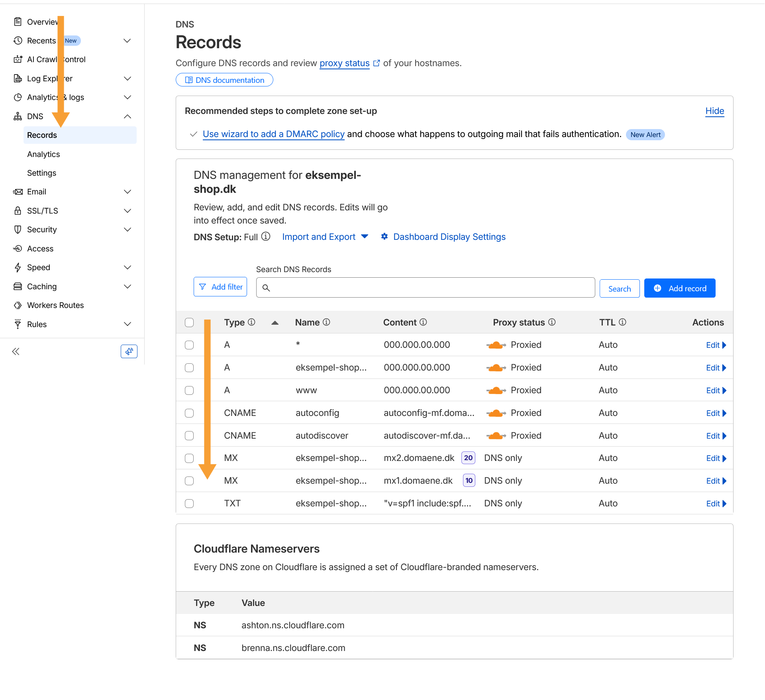
Task: Collapse the sidebar with double-chevron icon
Action: (x=16, y=351)
